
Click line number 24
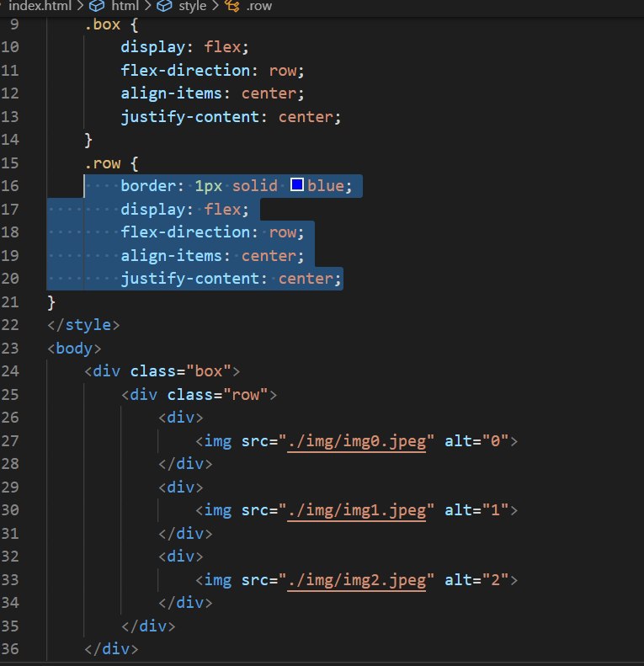coord(10,371)
